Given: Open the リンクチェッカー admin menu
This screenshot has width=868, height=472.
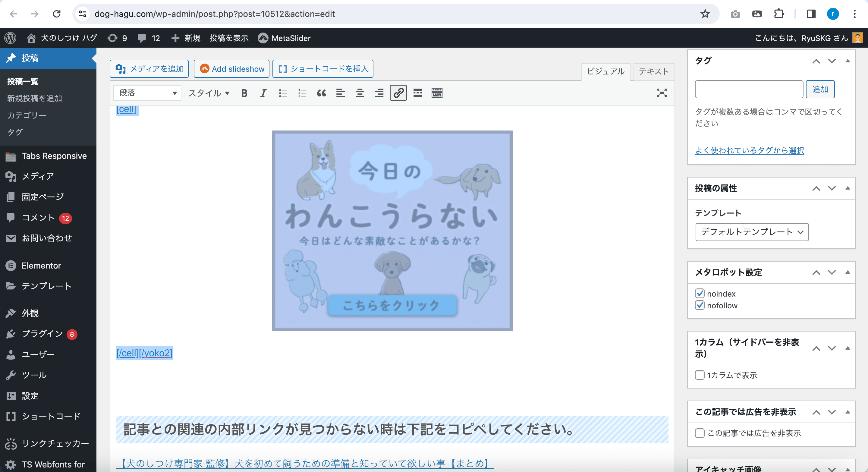Looking at the screenshot, I should click(x=55, y=443).
